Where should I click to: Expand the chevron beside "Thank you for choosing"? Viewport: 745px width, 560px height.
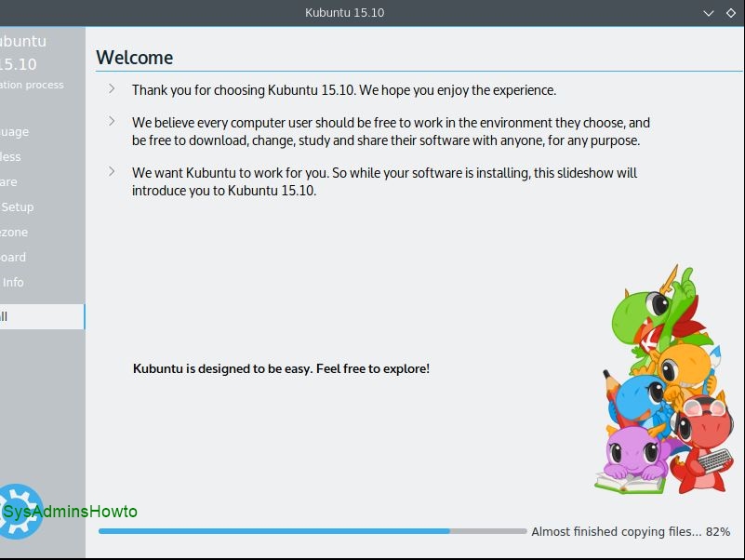[x=112, y=89]
